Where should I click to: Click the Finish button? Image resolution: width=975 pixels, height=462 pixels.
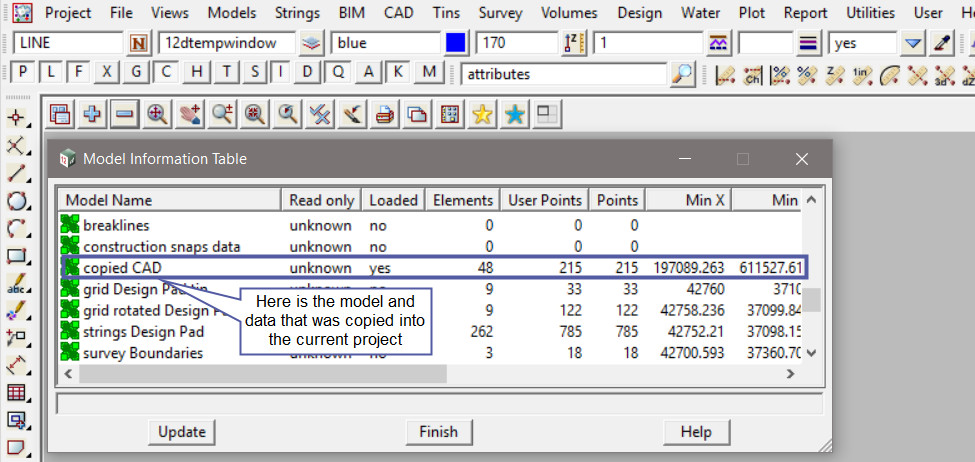(438, 432)
